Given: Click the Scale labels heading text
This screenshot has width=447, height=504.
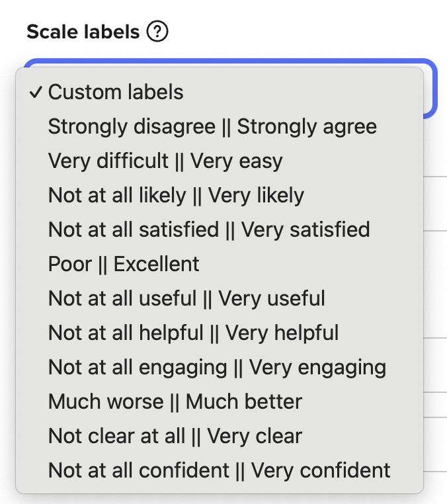Looking at the screenshot, I should (83, 32).
